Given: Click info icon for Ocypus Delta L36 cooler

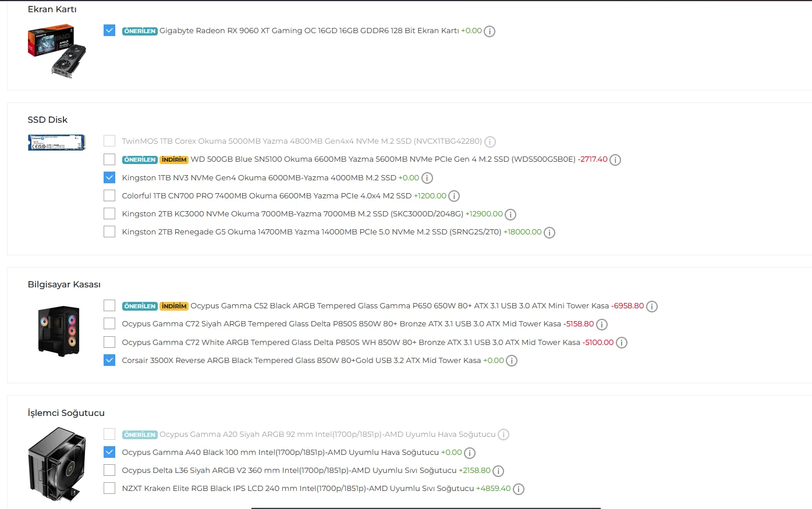Looking at the screenshot, I should point(498,471).
